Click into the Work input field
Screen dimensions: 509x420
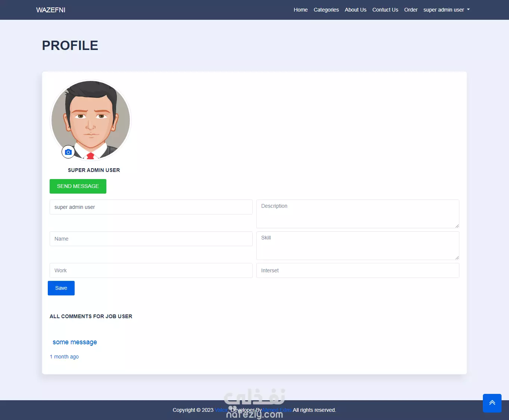click(151, 270)
